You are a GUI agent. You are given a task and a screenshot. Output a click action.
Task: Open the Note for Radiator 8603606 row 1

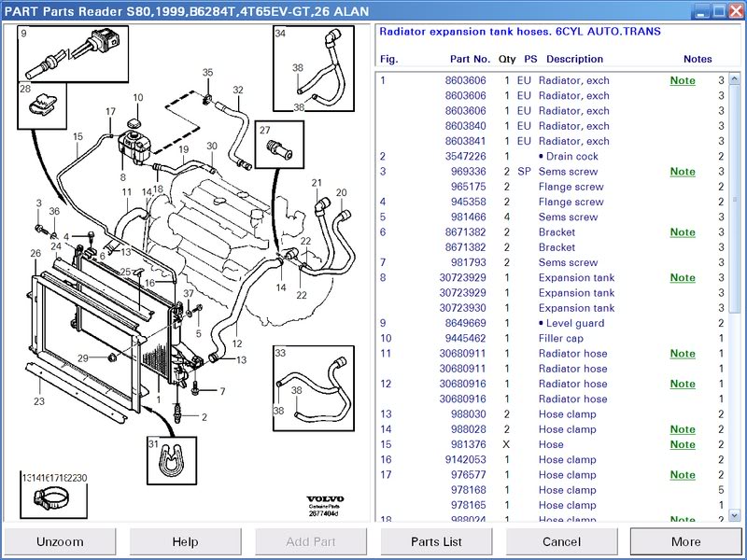683,80
